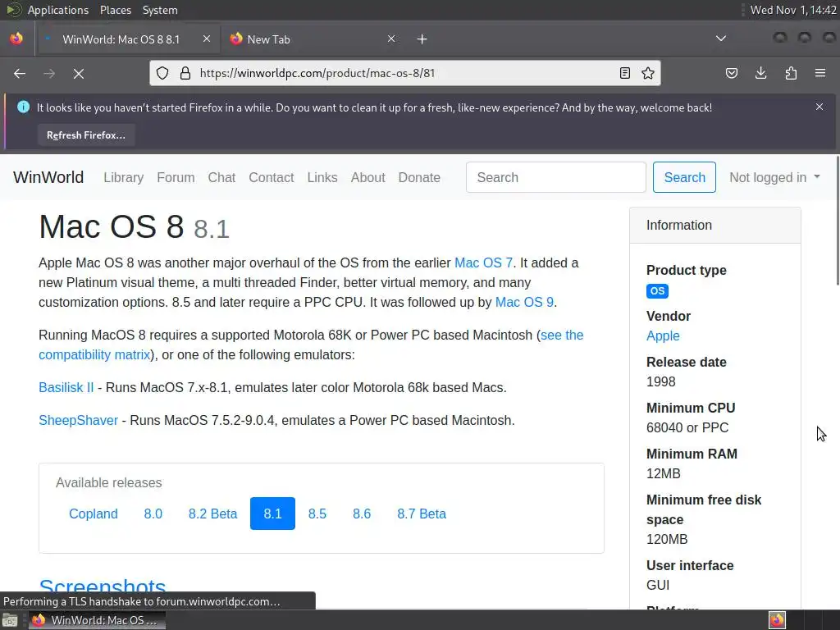Open a new tab with plus
The height and width of the screenshot is (630, 840).
(422, 39)
